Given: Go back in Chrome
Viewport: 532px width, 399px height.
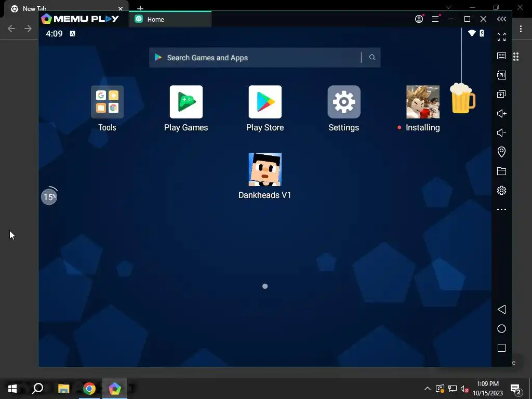Looking at the screenshot, I should (x=11, y=29).
